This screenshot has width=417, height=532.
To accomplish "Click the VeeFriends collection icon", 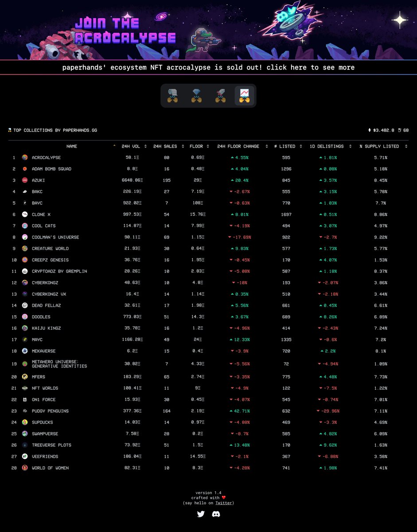I will click(x=25, y=456).
